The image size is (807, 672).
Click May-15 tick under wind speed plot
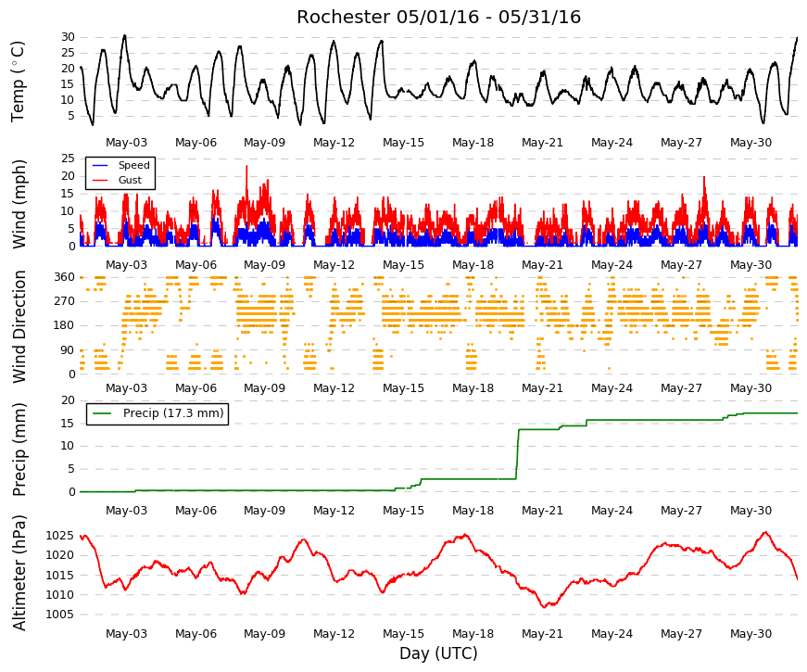pyautogui.click(x=404, y=265)
